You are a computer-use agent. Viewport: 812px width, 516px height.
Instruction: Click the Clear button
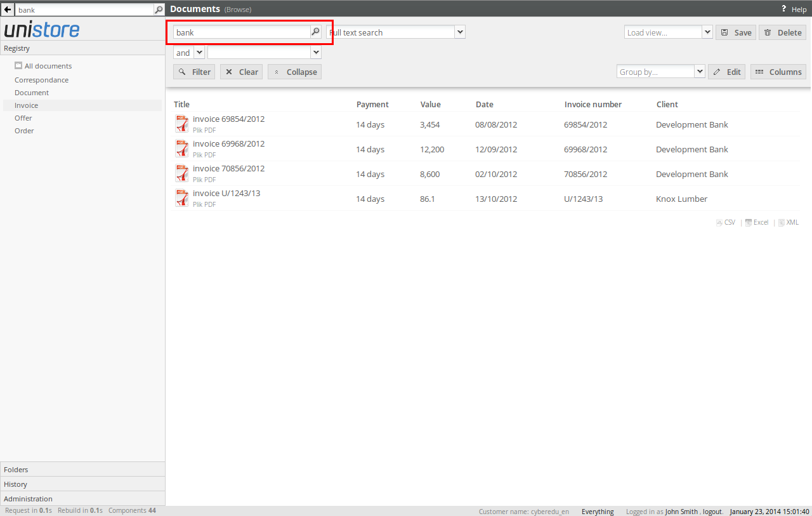[242, 72]
